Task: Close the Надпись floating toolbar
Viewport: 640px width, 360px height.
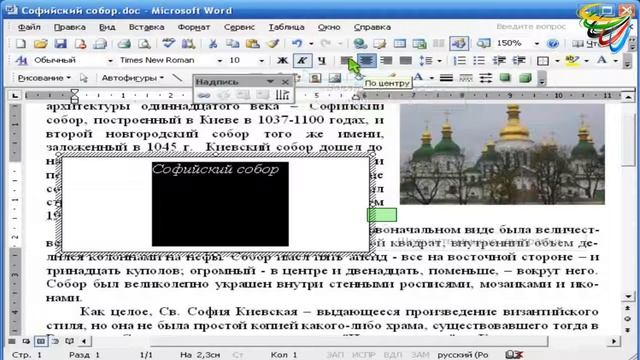Action: [x=285, y=82]
